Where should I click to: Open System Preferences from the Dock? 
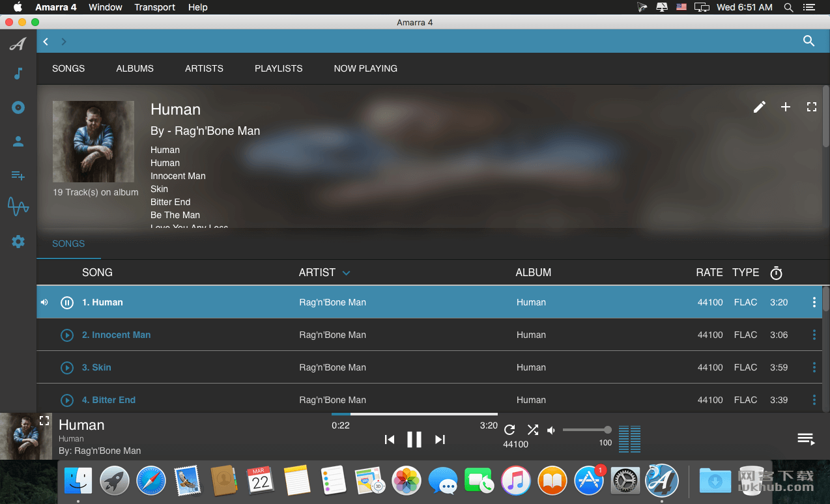coord(625,481)
